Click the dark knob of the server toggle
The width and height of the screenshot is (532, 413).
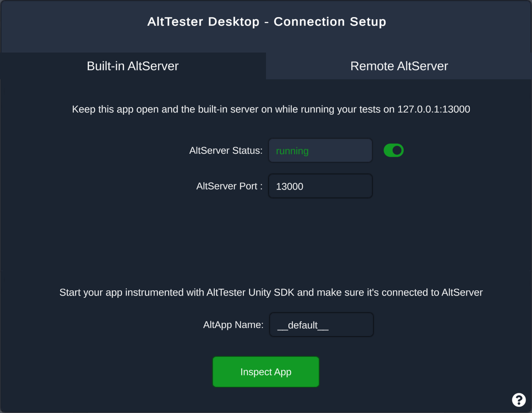[397, 150]
